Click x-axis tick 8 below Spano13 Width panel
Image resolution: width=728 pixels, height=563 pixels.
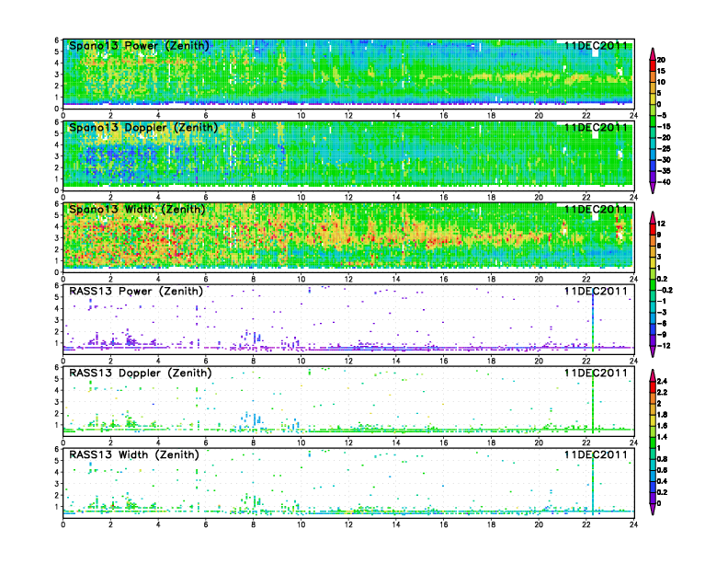(254, 279)
